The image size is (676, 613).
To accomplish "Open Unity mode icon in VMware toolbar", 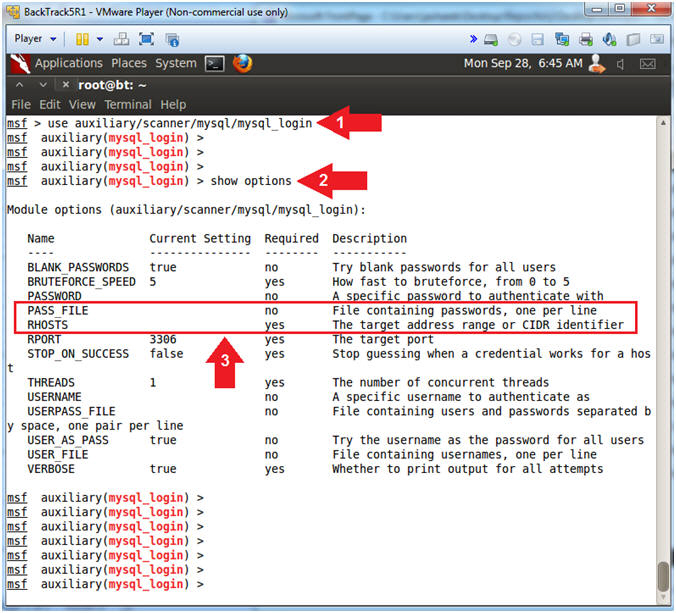I will click(172, 40).
